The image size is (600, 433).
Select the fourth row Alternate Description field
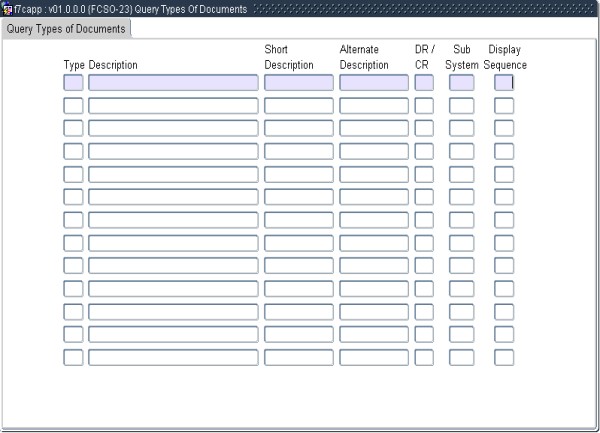tap(373, 151)
